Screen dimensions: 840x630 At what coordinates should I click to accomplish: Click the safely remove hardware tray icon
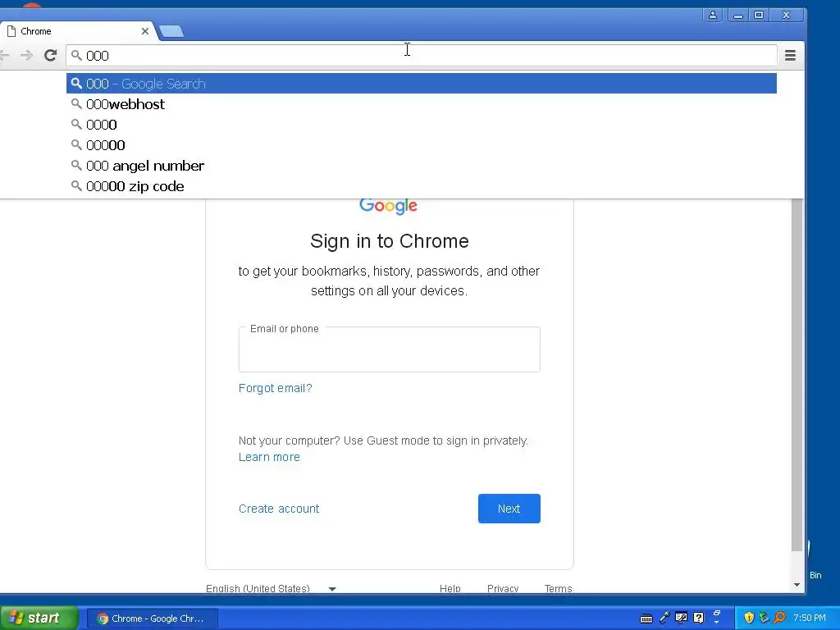point(764,618)
